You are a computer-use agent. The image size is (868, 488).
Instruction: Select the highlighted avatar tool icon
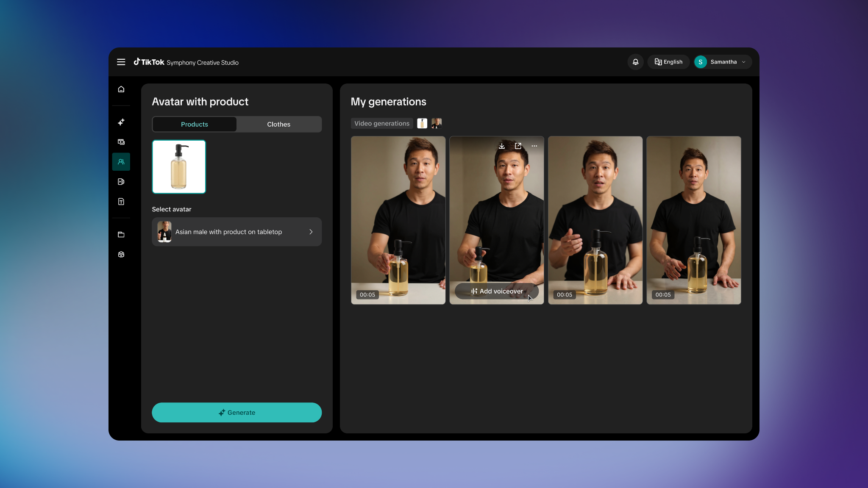[x=121, y=161]
